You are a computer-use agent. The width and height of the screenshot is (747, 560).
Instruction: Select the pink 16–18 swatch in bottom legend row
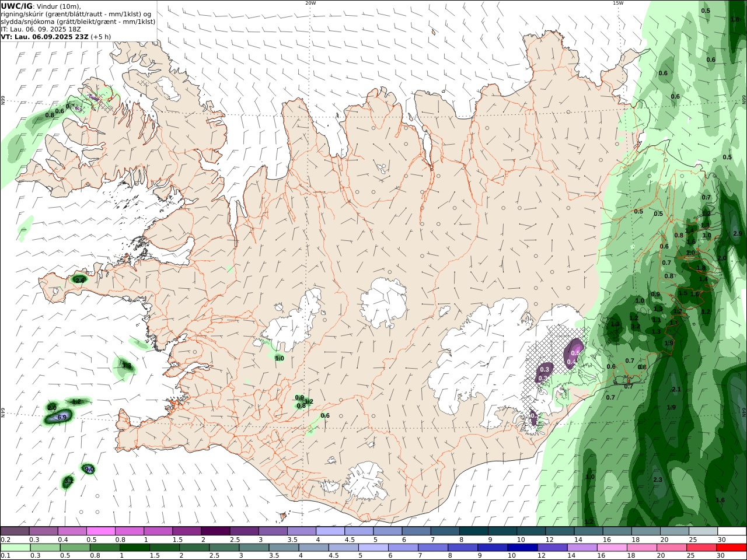point(612,547)
